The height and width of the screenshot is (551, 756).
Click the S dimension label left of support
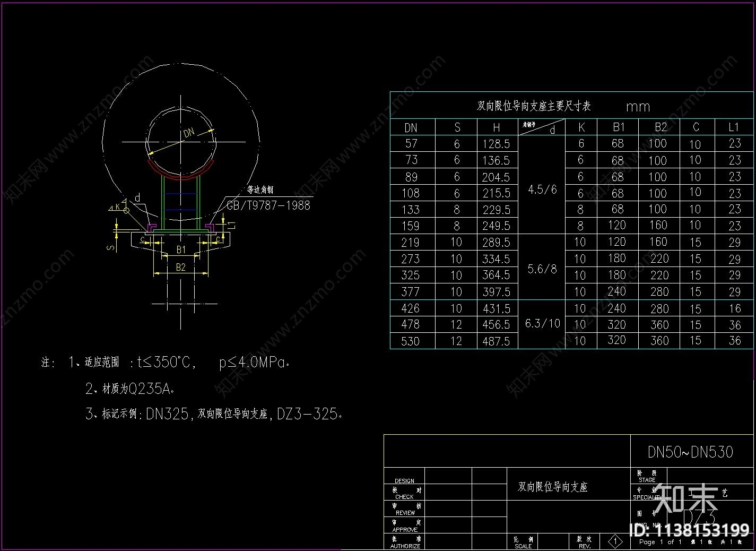(110, 247)
